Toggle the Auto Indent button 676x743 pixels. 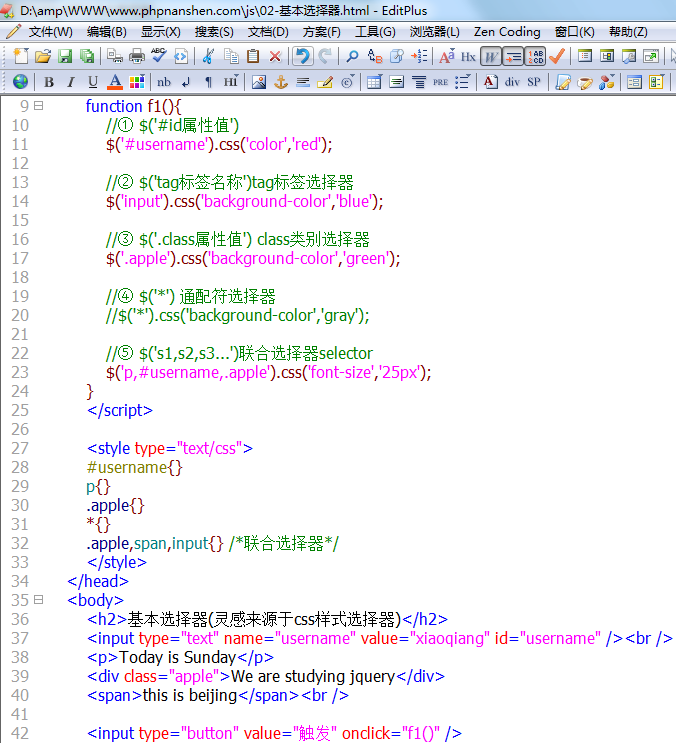pos(513,56)
